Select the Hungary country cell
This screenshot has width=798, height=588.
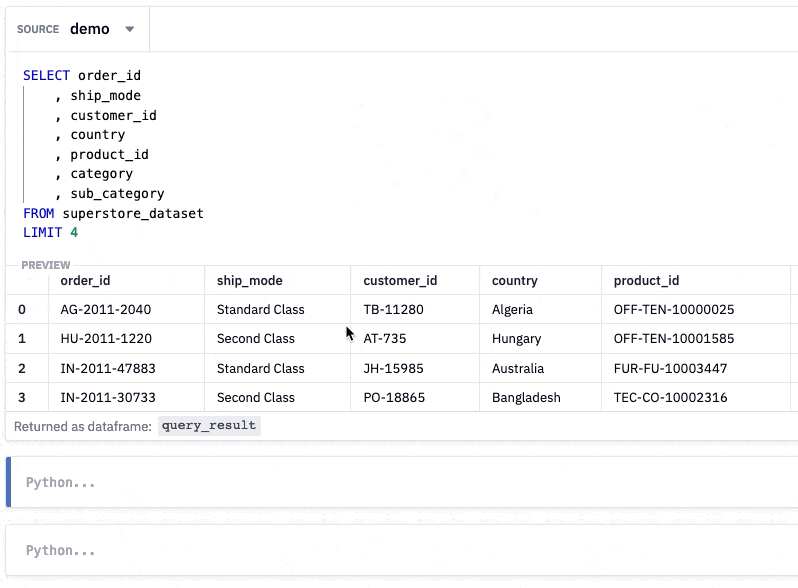pyautogui.click(x=517, y=339)
